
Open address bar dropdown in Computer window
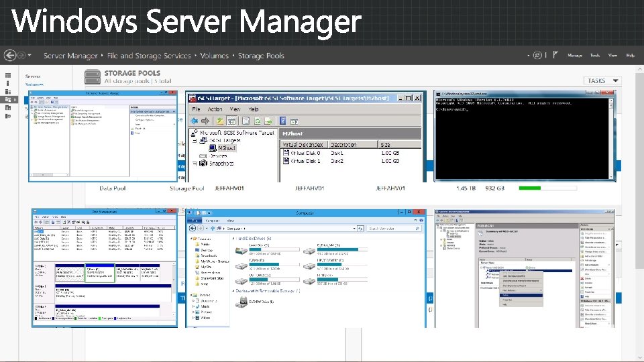pos(354,228)
